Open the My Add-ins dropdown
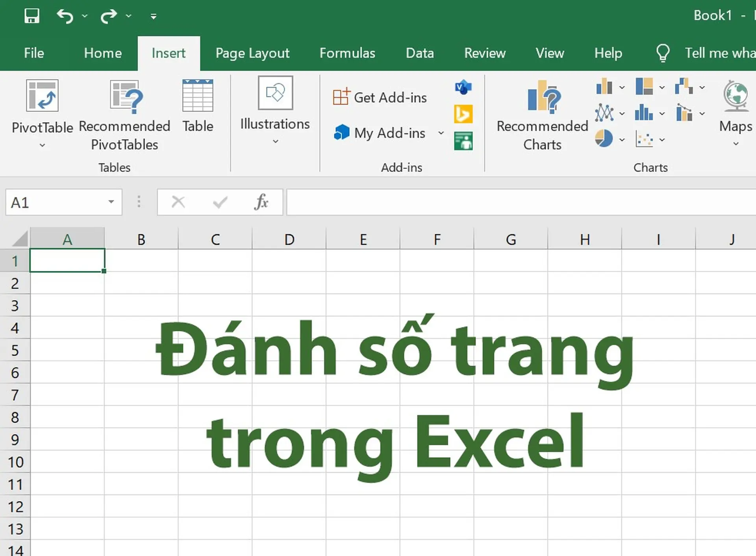 441,133
